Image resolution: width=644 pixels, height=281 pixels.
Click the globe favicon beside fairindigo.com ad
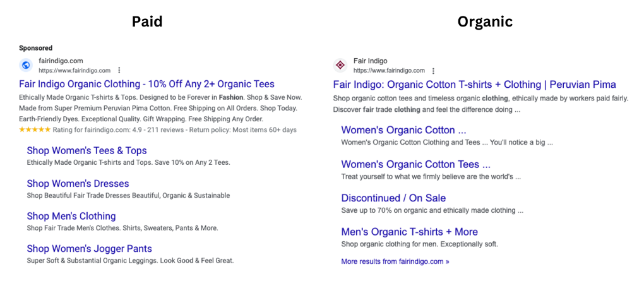(27, 65)
